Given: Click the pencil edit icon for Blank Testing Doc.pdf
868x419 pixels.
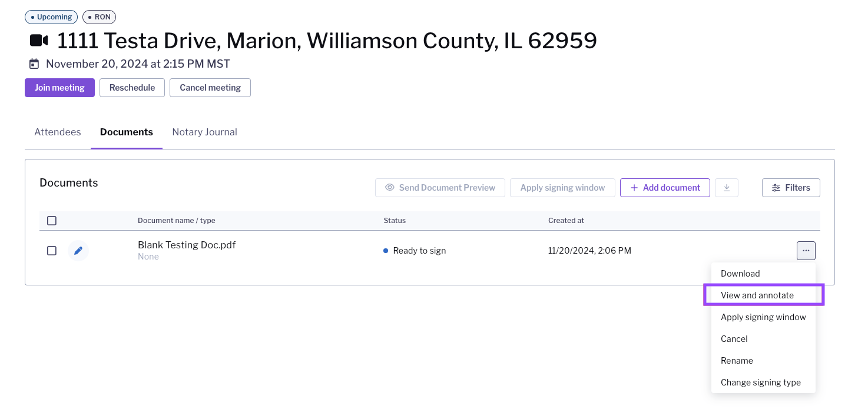Looking at the screenshot, I should [x=78, y=251].
